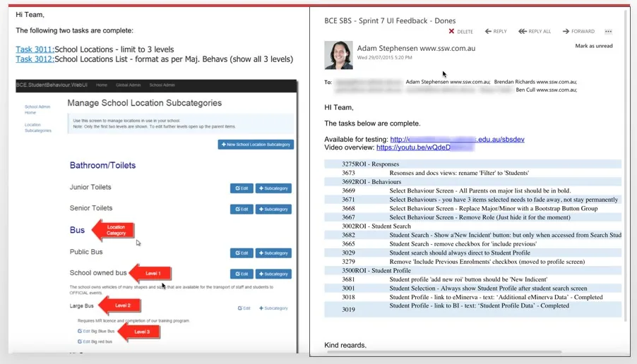Open Global Admin in navbar
This screenshot has width=637, height=364.
point(128,85)
